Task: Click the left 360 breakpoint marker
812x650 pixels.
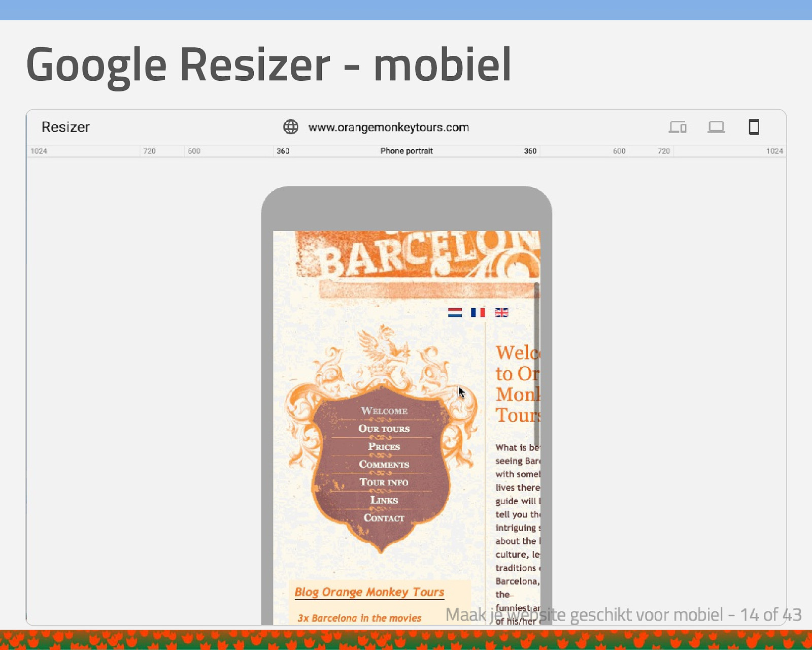Action: pyautogui.click(x=283, y=151)
